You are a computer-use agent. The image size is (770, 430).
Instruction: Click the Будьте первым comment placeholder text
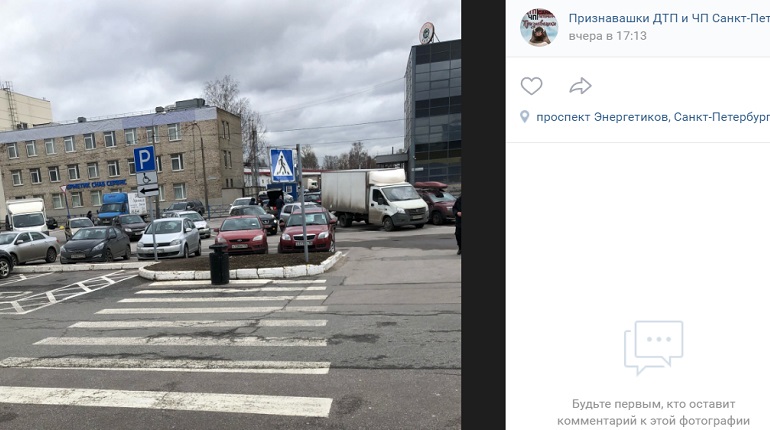click(x=653, y=412)
